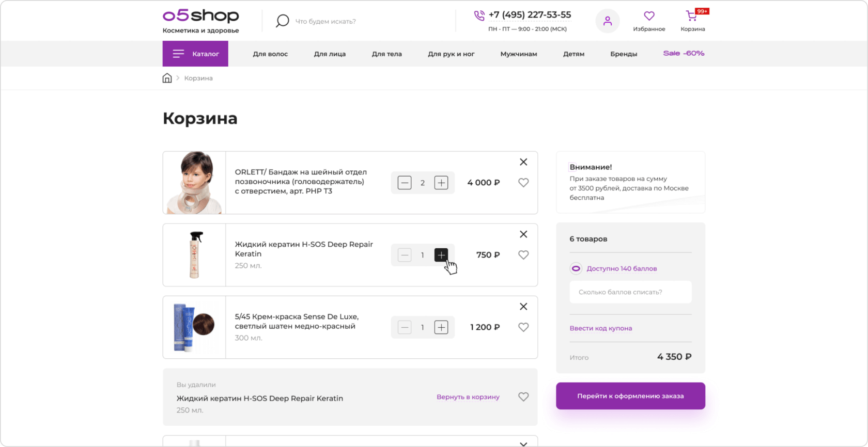
Task: Click the Ввести код купона link
Action: pos(600,328)
